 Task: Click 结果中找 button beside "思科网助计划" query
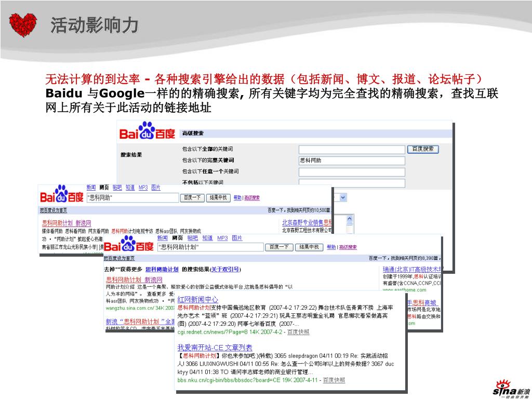tap(309, 247)
